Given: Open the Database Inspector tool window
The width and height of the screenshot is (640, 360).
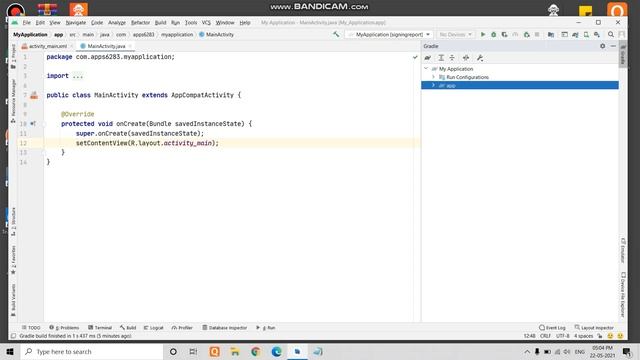Looking at the screenshot, I should [x=224, y=328].
